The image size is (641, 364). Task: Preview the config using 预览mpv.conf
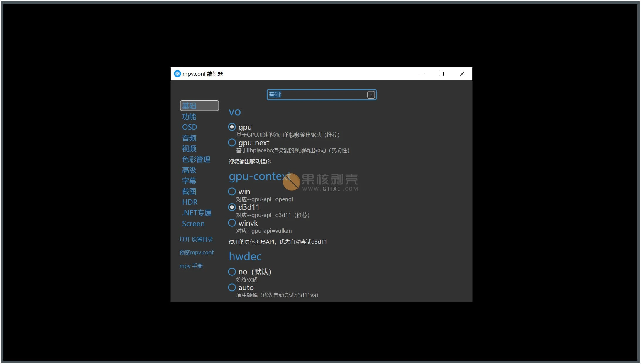point(197,252)
